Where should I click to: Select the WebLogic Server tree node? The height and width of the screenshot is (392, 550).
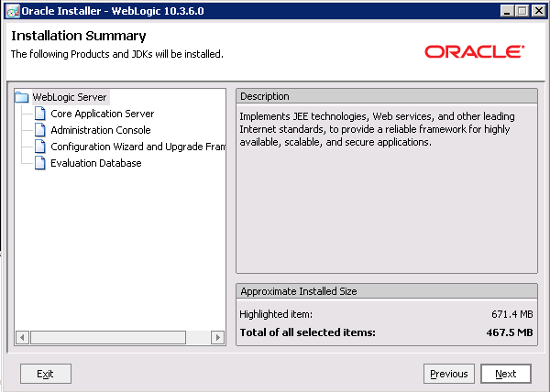click(70, 97)
